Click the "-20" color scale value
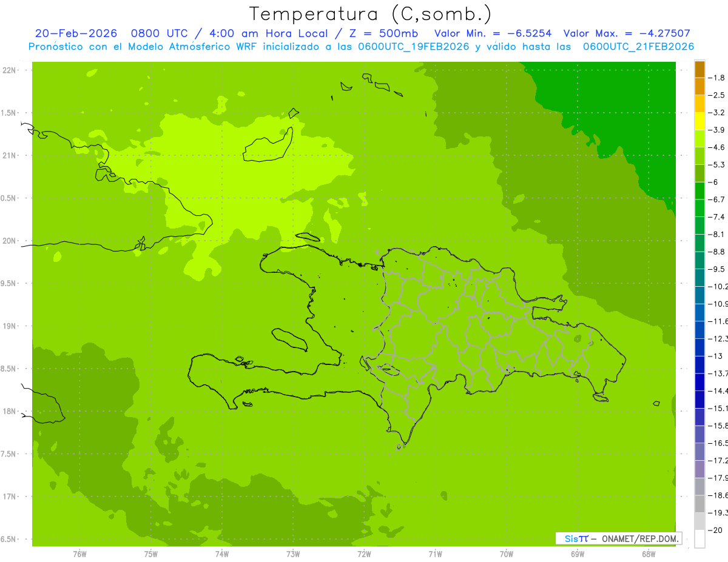728x562 pixels. point(716,530)
